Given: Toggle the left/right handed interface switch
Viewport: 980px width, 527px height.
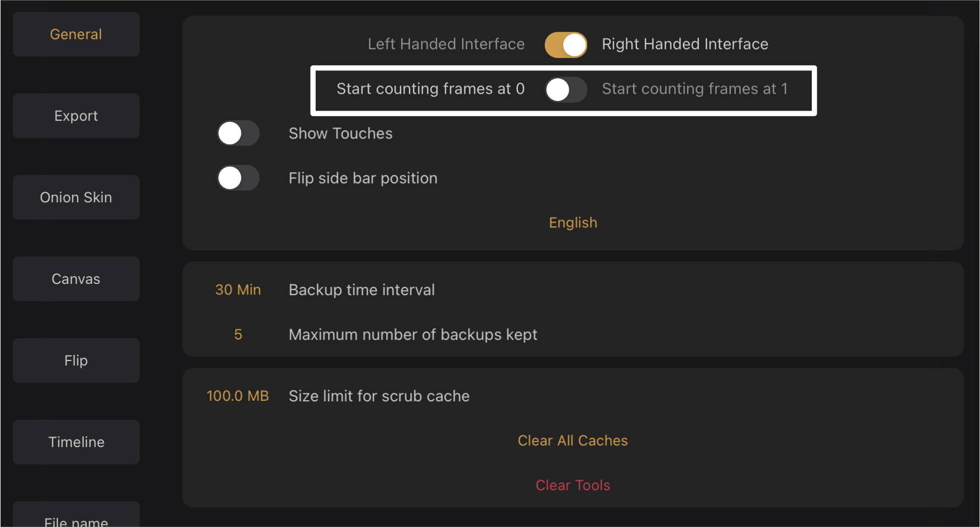Looking at the screenshot, I should [565, 45].
